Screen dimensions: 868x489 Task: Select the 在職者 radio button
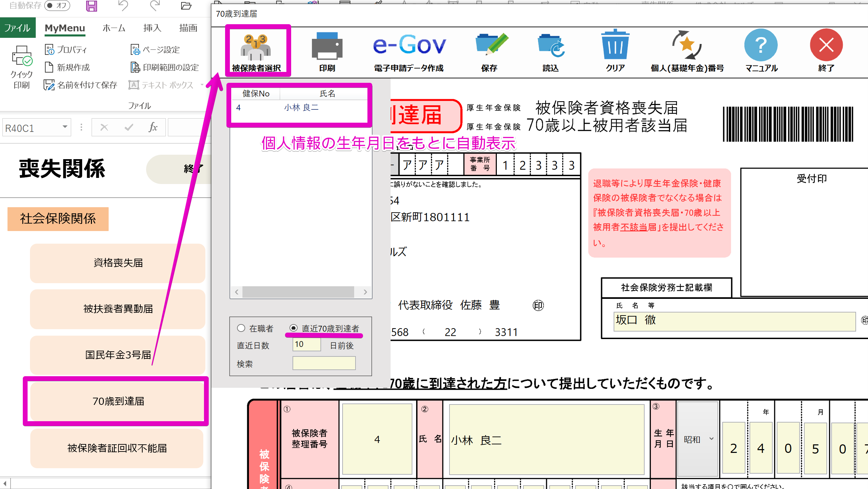(241, 328)
